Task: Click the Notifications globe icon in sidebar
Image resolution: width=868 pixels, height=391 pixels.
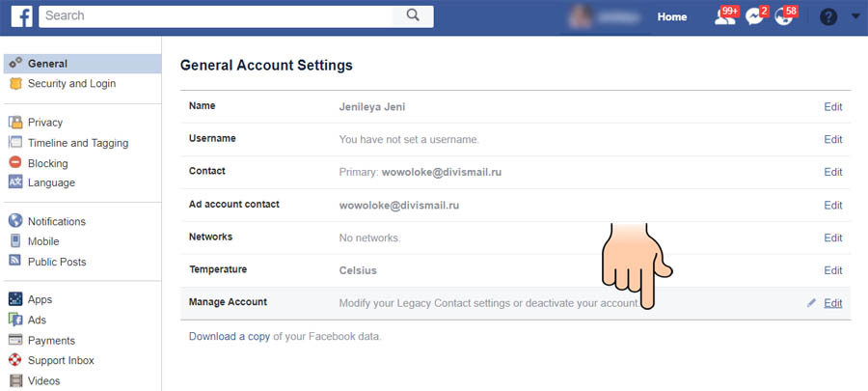Action: point(15,221)
